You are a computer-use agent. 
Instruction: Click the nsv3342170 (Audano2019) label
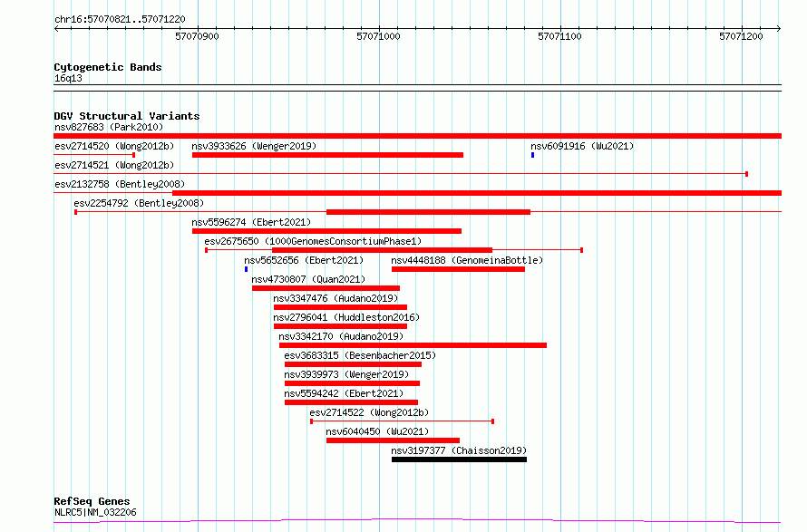click(341, 336)
